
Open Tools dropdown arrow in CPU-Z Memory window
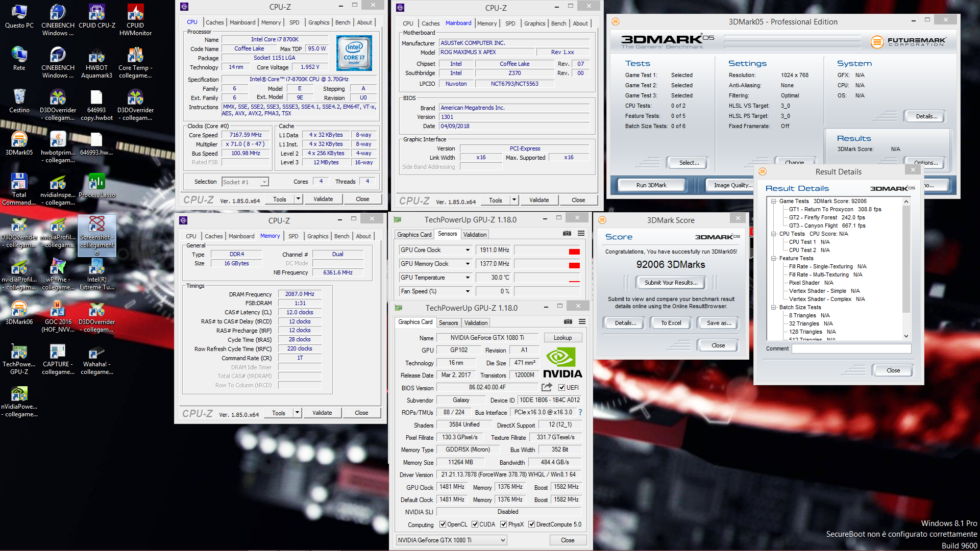pos(297,413)
